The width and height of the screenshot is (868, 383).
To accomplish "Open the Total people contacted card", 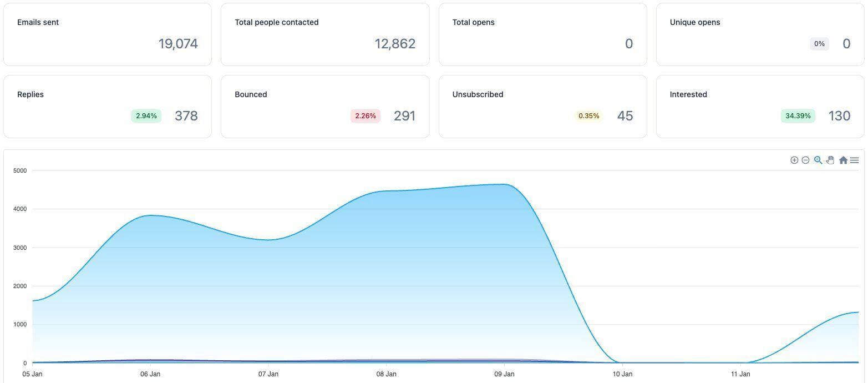I will [x=325, y=34].
